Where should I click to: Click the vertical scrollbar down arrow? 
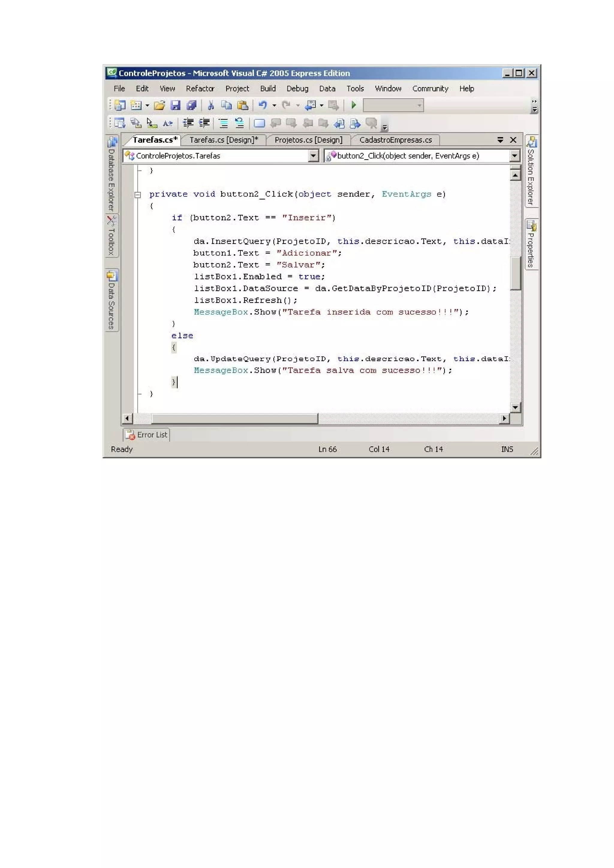[x=515, y=407]
